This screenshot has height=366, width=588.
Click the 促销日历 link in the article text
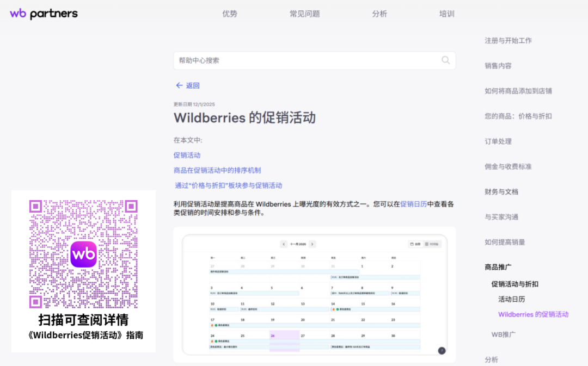[x=413, y=204]
